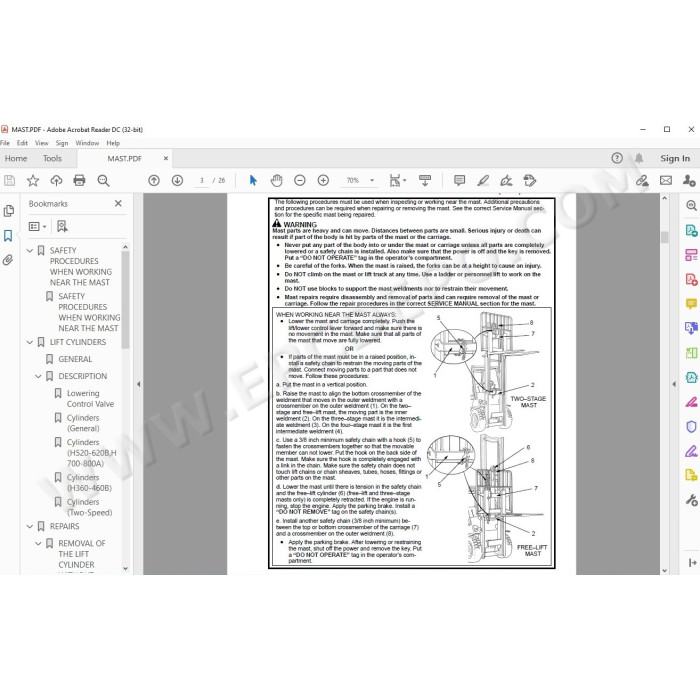This screenshot has width=700, height=700.
Task: Switch to the Tools tab
Action: click(52, 158)
